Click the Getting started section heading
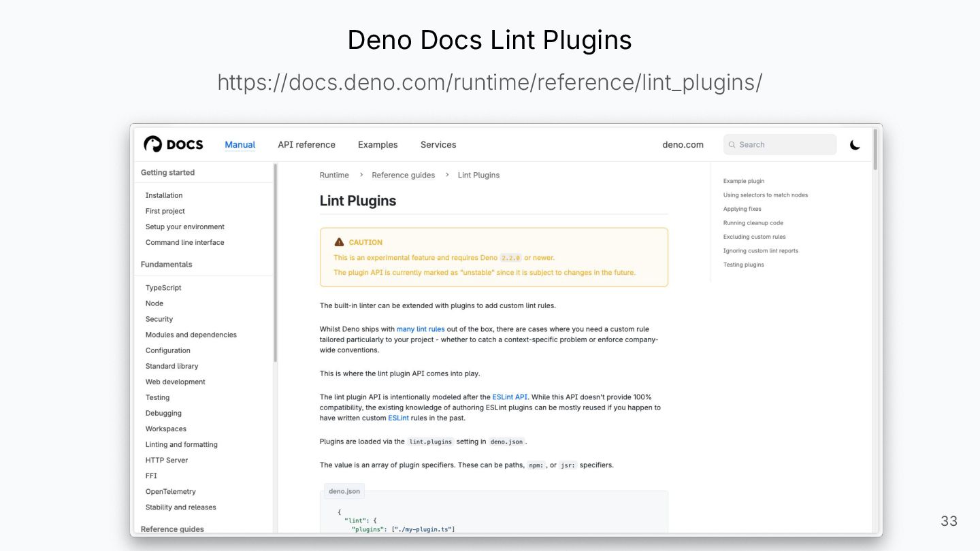 (x=168, y=172)
